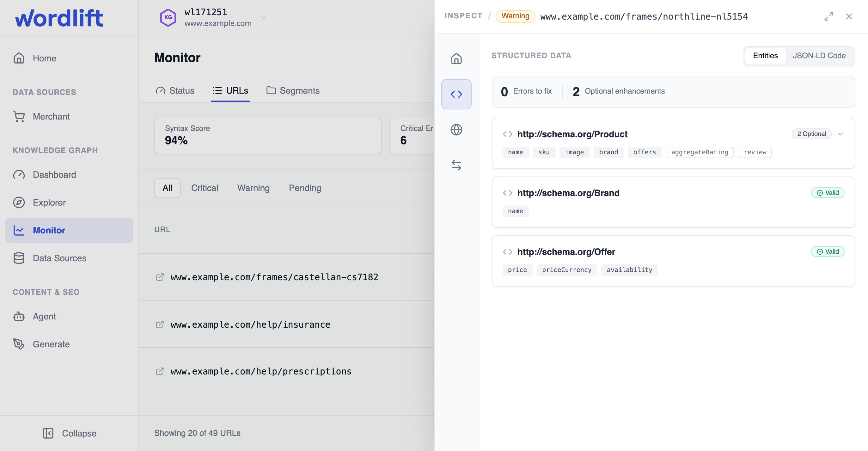This screenshot has width=868, height=451.
Task: Click the Offer entity code brackets icon
Action: coord(507,252)
